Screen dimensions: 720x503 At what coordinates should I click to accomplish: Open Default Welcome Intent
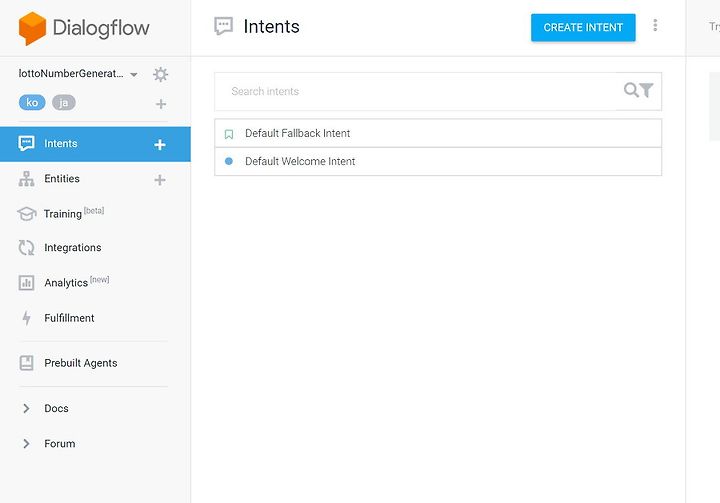coord(438,161)
